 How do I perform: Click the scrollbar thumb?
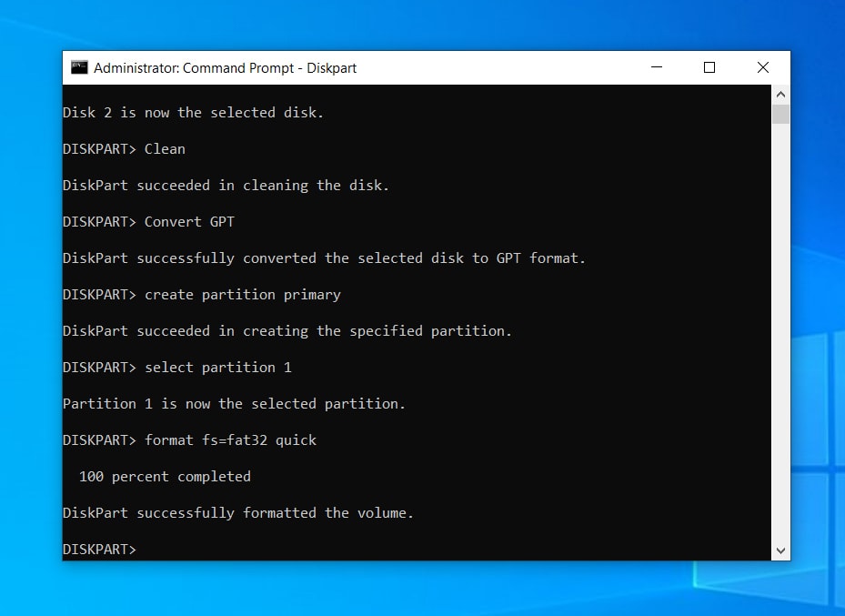[780, 116]
